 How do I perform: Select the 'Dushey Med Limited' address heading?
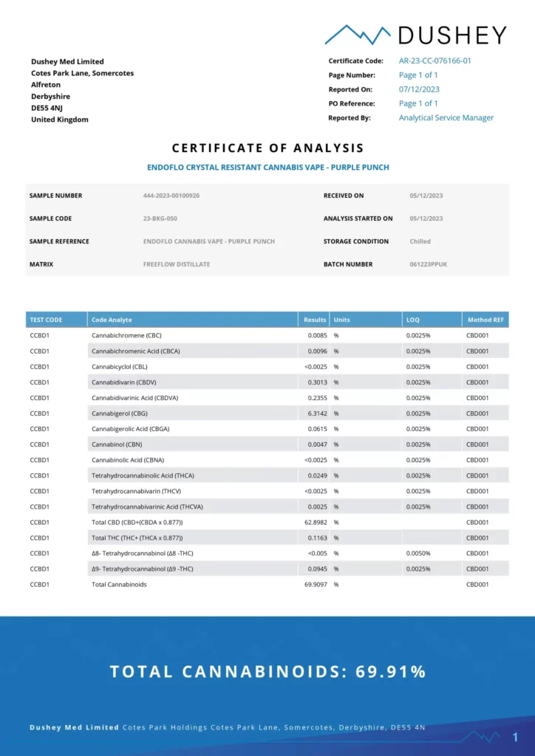pos(67,61)
